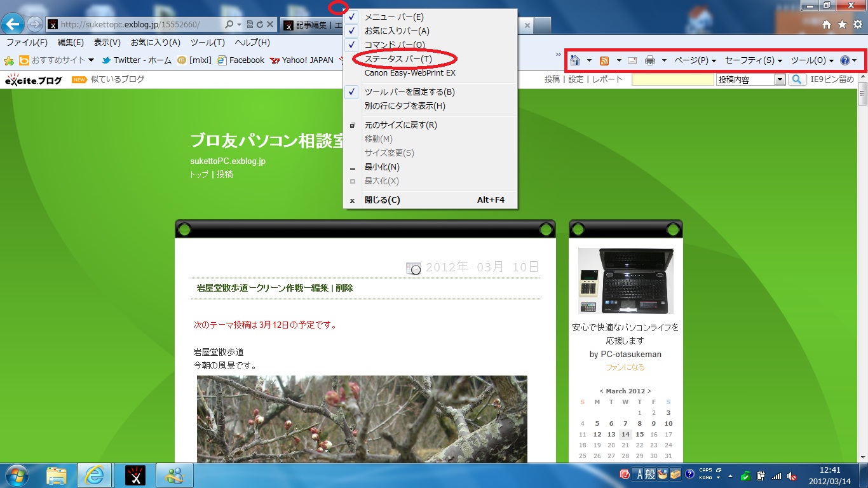Show hidden tray icons arrow
The height and width of the screenshot is (488, 868).
730,475
